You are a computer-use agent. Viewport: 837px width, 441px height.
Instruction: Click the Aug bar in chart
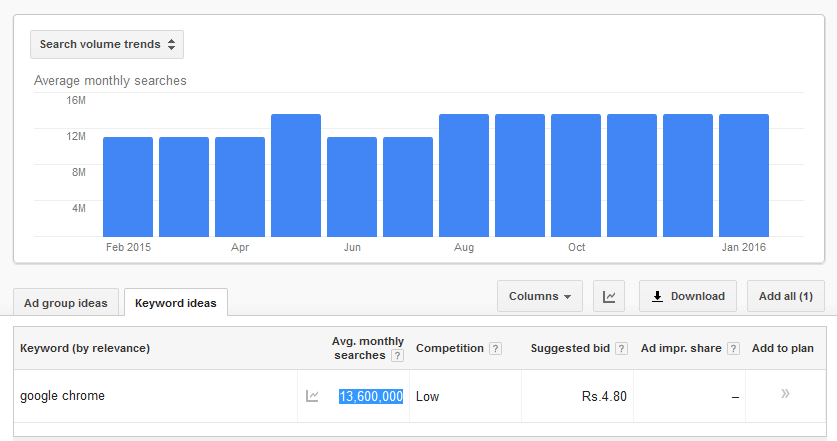[x=464, y=175]
